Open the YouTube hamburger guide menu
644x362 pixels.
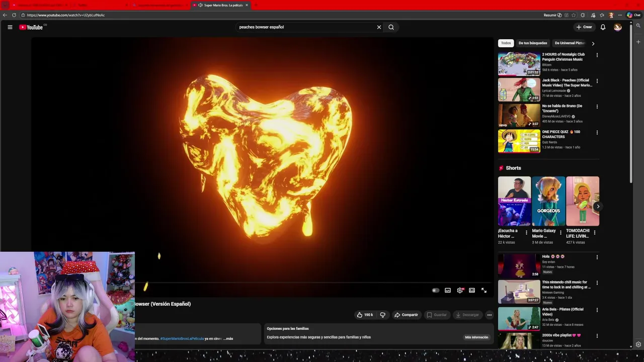10,27
